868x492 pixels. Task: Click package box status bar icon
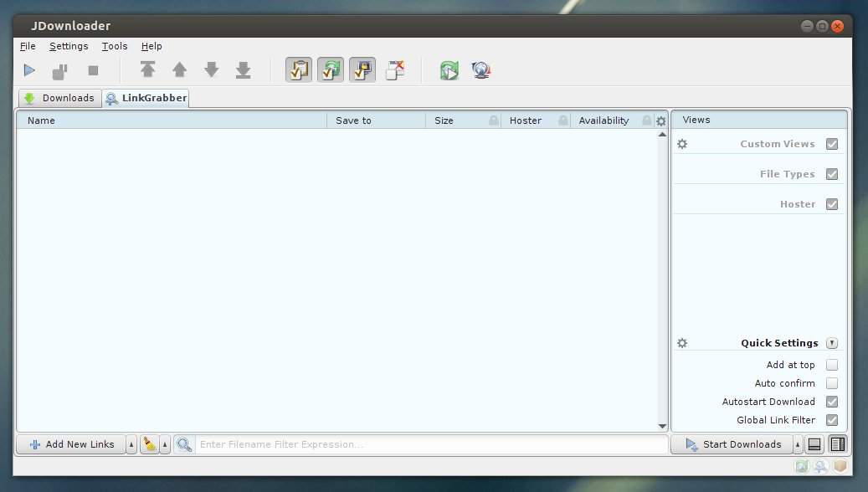840,466
